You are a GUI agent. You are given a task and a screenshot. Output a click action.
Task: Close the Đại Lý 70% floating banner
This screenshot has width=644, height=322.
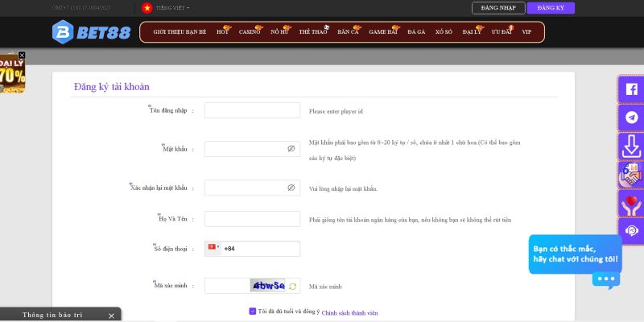click(22, 55)
